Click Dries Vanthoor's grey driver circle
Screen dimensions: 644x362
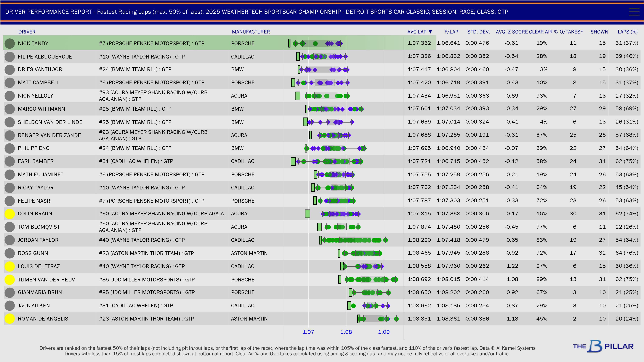tap(10, 69)
